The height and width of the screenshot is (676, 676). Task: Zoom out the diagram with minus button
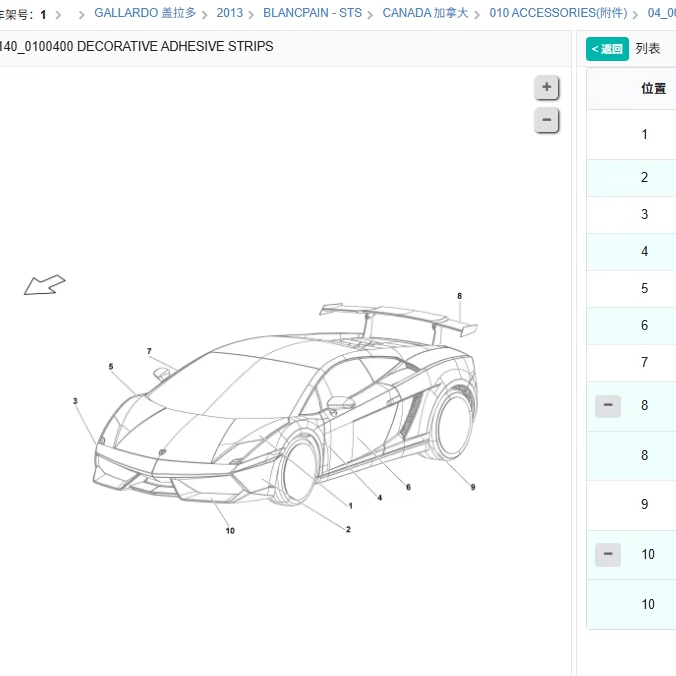(x=546, y=121)
